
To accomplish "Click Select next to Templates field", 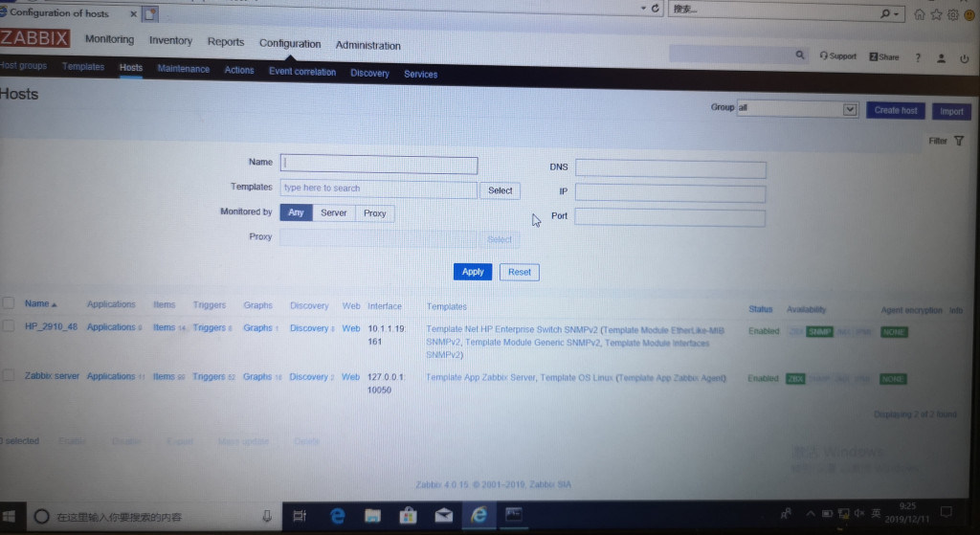I will coord(500,190).
